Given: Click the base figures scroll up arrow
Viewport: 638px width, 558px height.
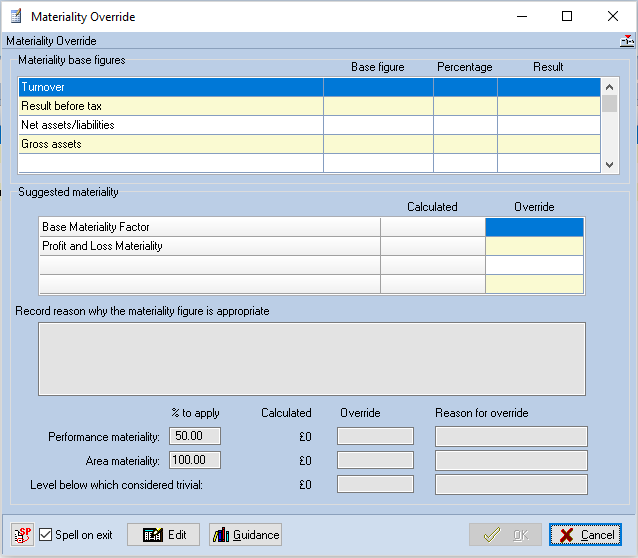Looking at the screenshot, I should pos(610,87).
